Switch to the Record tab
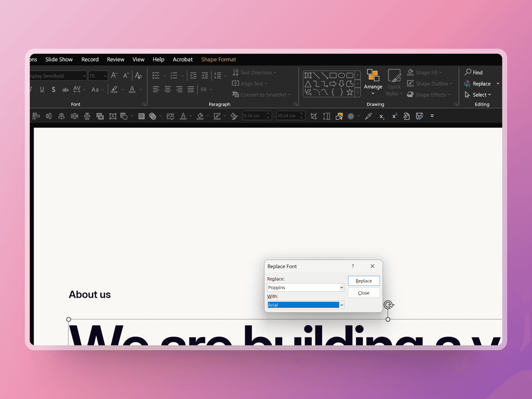 [90, 59]
